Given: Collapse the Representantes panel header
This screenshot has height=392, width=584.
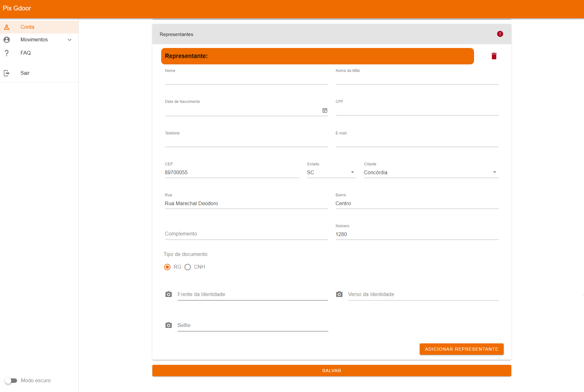Looking at the screenshot, I should tap(332, 34).
